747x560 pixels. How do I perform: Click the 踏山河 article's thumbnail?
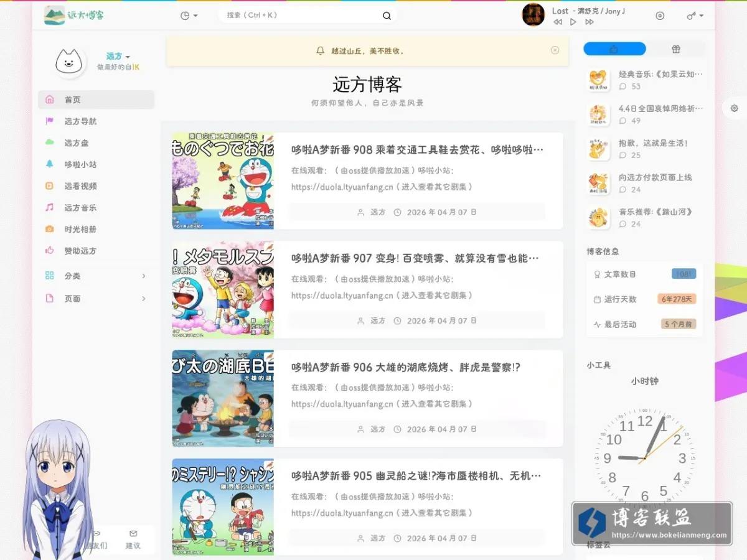click(598, 218)
